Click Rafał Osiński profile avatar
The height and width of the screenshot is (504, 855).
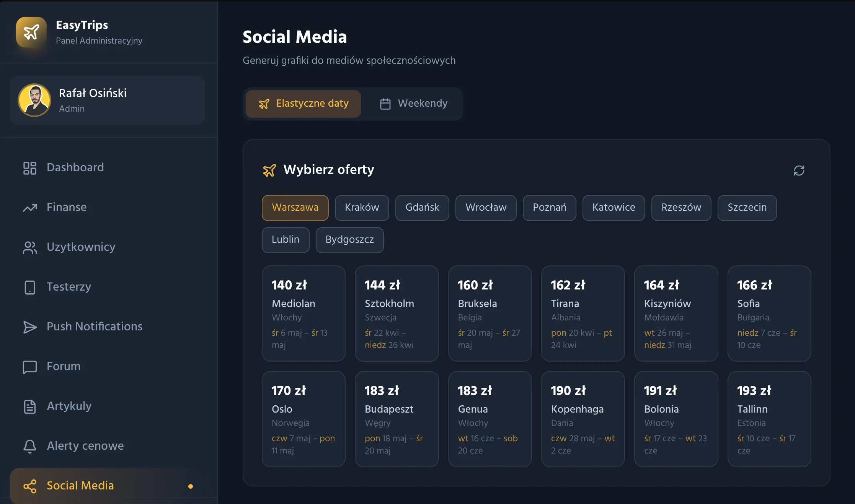(34, 100)
